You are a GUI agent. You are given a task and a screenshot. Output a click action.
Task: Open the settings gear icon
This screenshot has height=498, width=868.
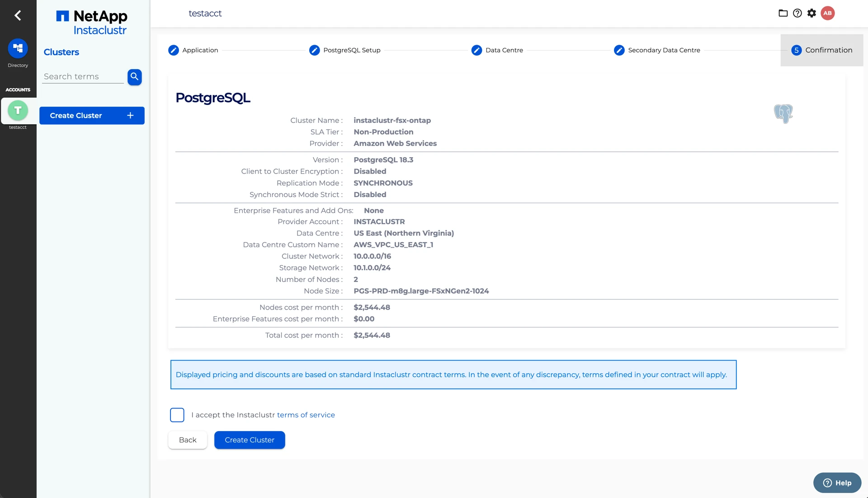(x=812, y=13)
